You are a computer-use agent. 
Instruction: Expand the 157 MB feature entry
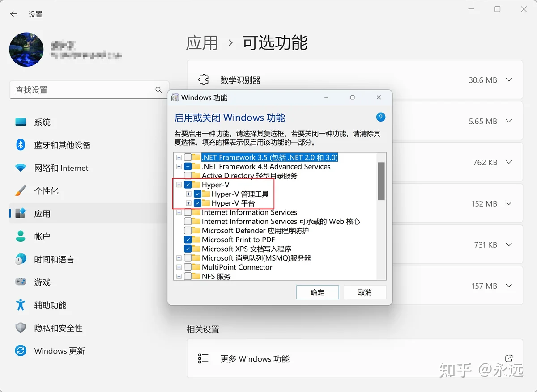(x=509, y=286)
